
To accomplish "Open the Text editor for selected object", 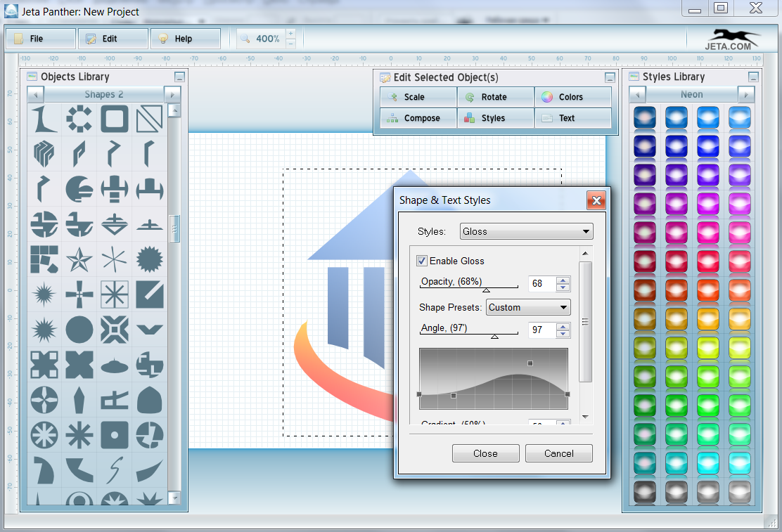I will click(x=574, y=118).
